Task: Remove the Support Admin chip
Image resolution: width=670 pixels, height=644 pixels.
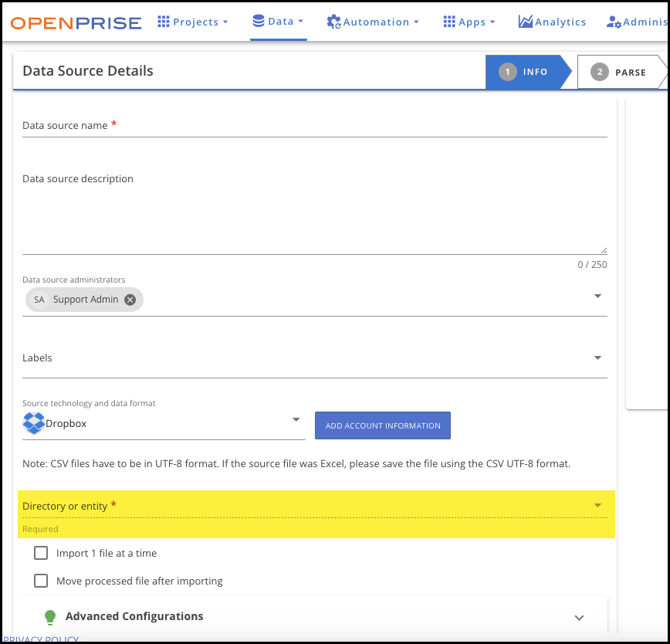Action: [129, 300]
